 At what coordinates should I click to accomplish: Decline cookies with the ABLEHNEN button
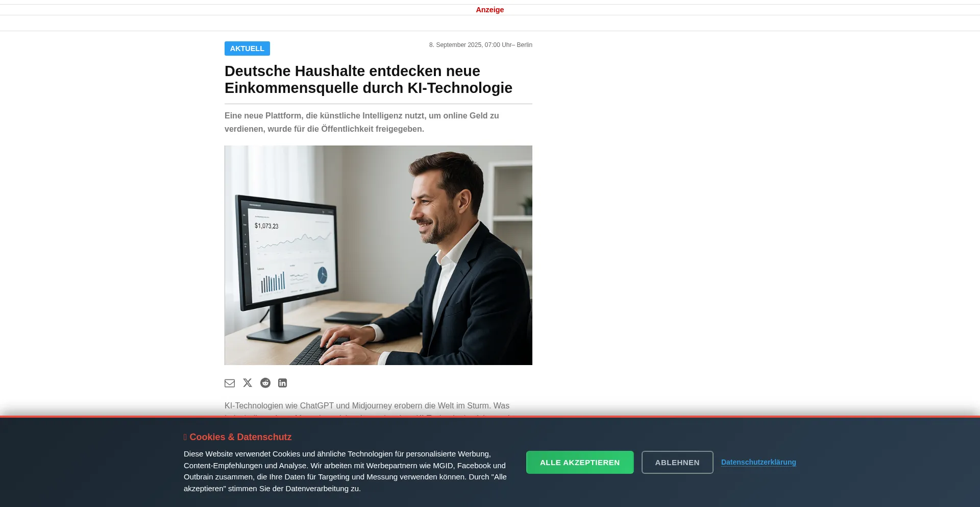click(x=677, y=462)
